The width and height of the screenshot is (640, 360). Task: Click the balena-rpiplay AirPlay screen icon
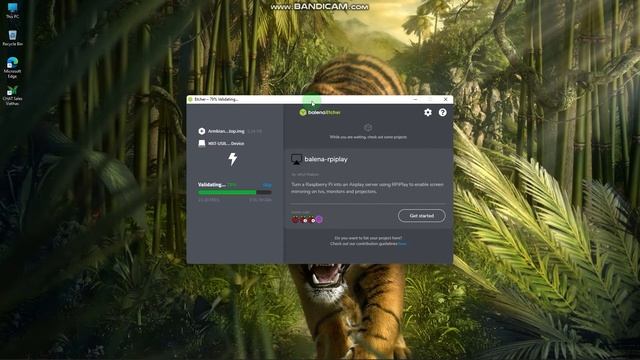tap(296, 160)
